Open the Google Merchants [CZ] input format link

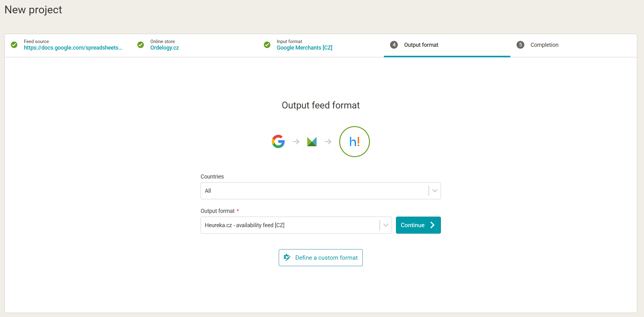(x=304, y=48)
